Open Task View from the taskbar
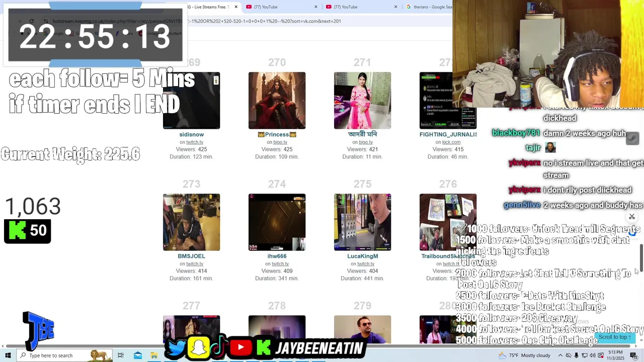The image size is (644, 362). coord(121,355)
